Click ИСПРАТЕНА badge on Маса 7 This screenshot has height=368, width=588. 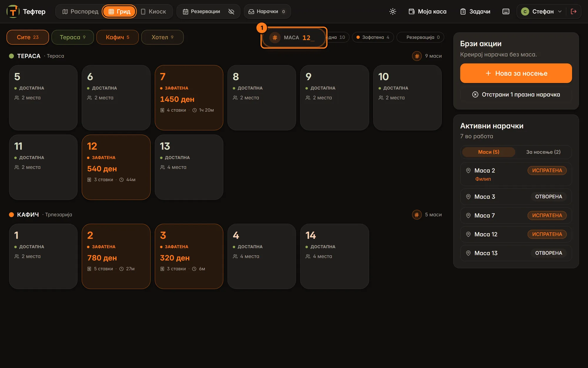547,216
